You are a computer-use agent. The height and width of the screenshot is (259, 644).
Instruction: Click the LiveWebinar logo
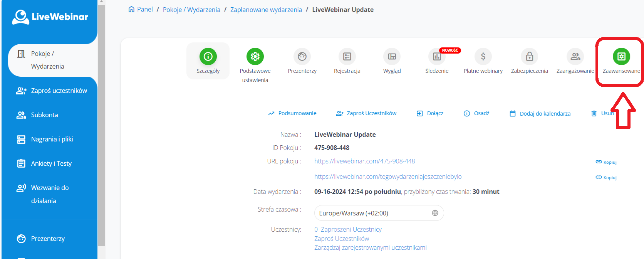click(50, 17)
